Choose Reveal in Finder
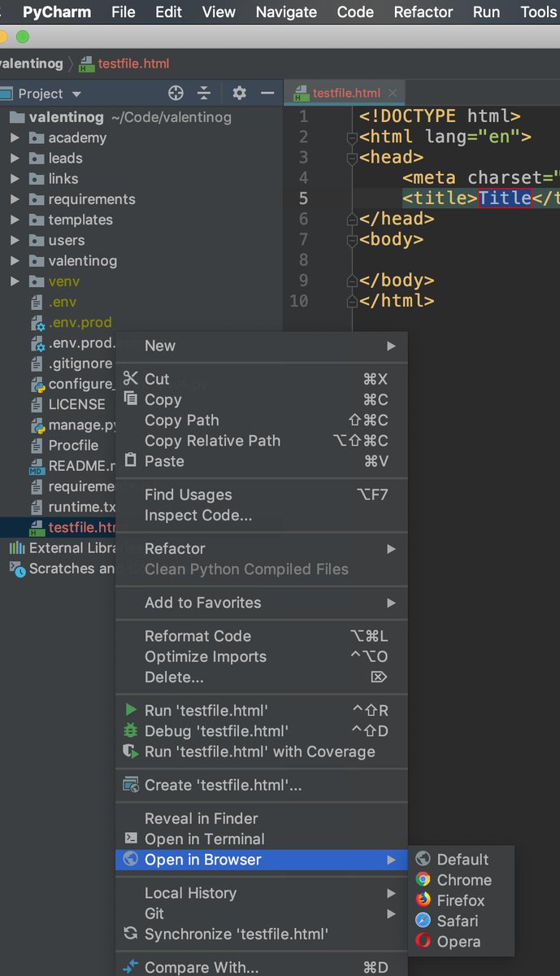The height and width of the screenshot is (976, 560). coord(262,818)
